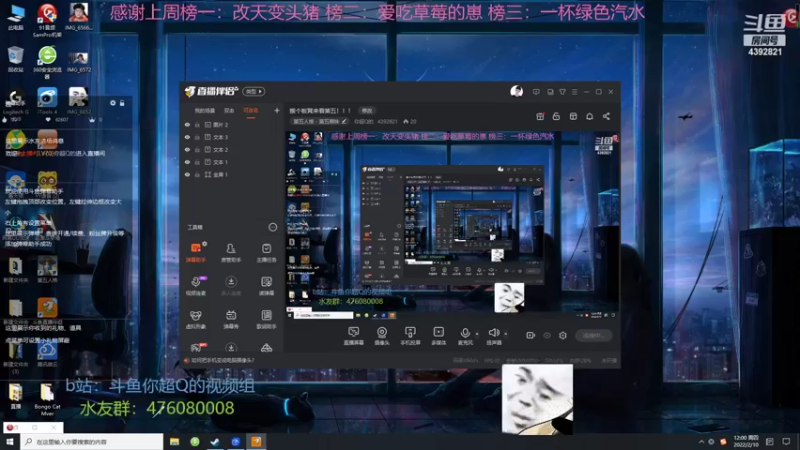The height and width of the screenshot is (450, 800).
Task: Open the help link in status bar
Action: 223,360
